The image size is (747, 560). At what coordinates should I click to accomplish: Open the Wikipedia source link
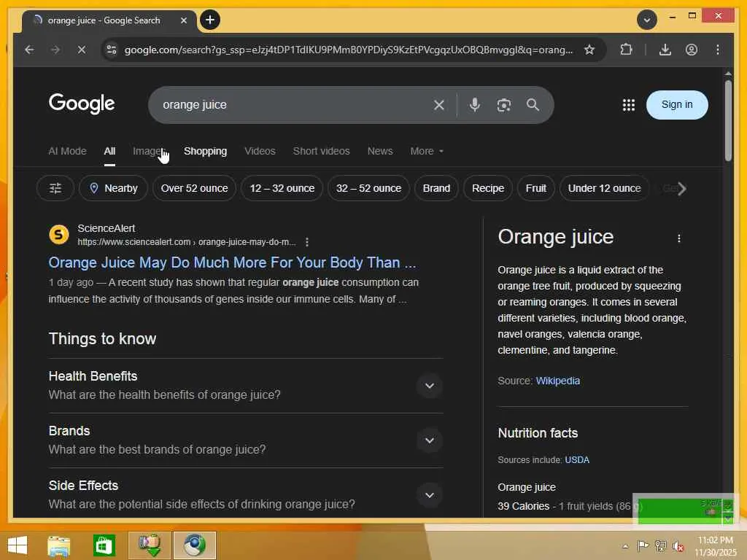[557, 381]
